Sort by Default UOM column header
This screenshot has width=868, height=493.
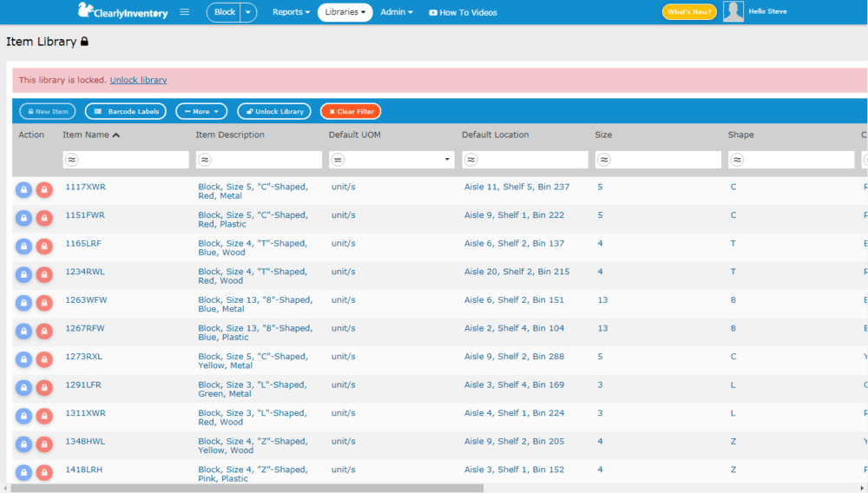click(354, 135)
